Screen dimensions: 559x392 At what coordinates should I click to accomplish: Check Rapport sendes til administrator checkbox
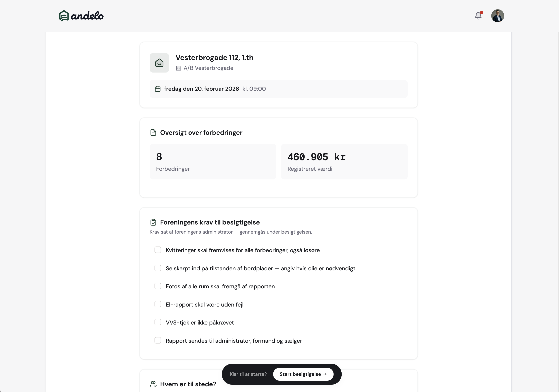(x=158, y=340)
